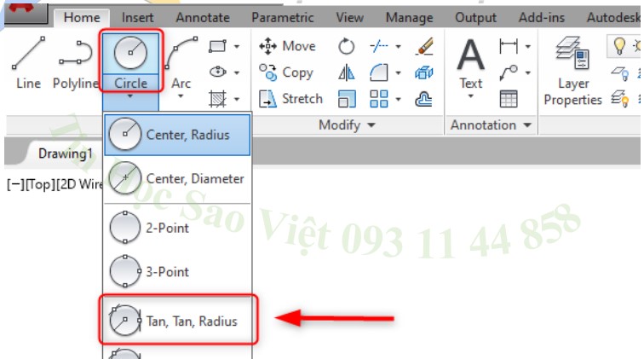Click the linear Dimension icon
This screenshot has width=644, height=359.
click(509, 46)
